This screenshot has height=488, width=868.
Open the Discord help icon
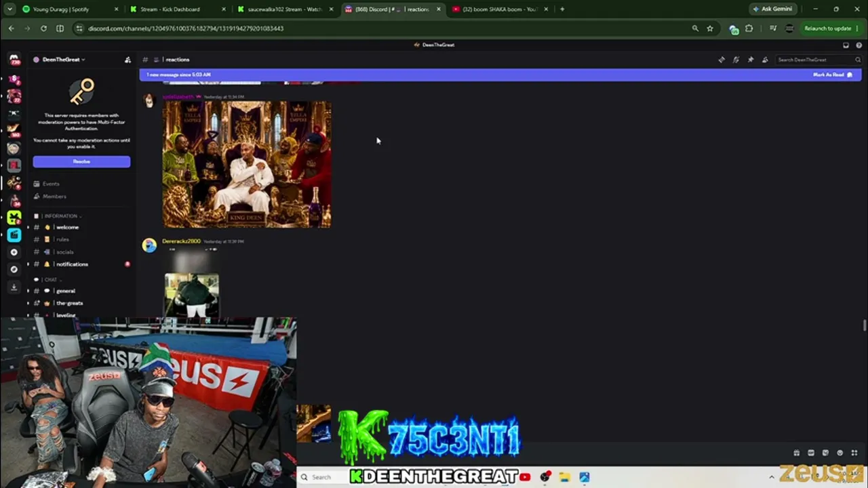click(x=859, y=45)
